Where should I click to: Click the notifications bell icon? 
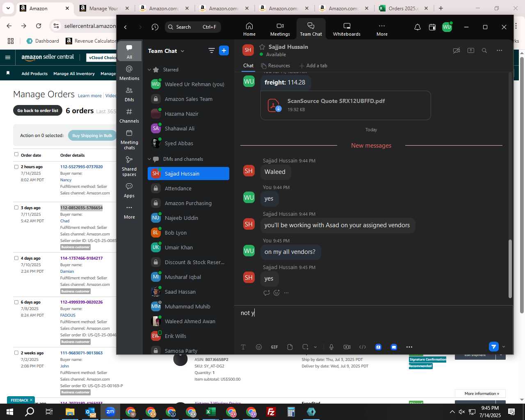point(417,27)
